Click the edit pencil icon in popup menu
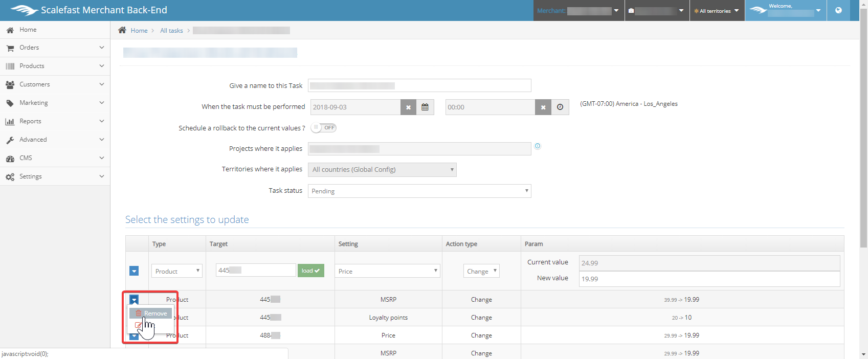Image resolution: width=868 pixels, height=359 pixels. (138, 325)
